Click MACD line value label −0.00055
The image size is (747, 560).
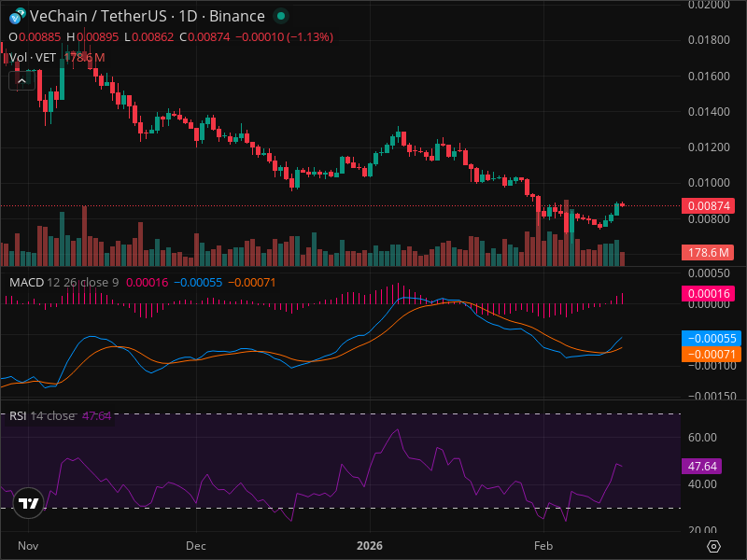pyautogui.click(x=712, y=338)
